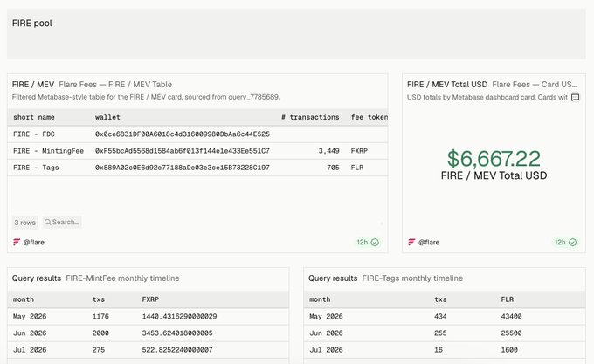Click the 275 txs cell
Image resolution: width=594 pixels, height=364 pixels.
(99, 350)
